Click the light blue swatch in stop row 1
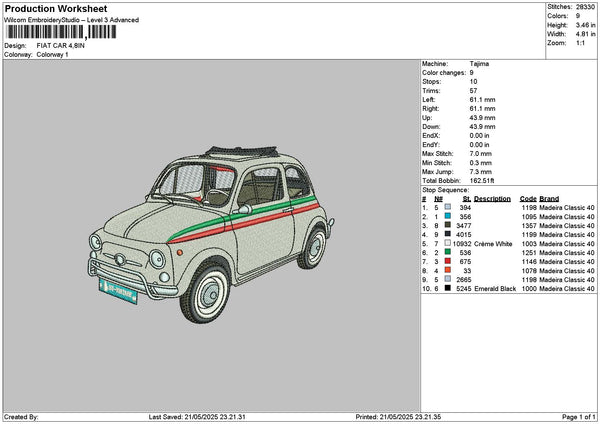Viewport: 600px width, 424px height. tap(447, 207)
